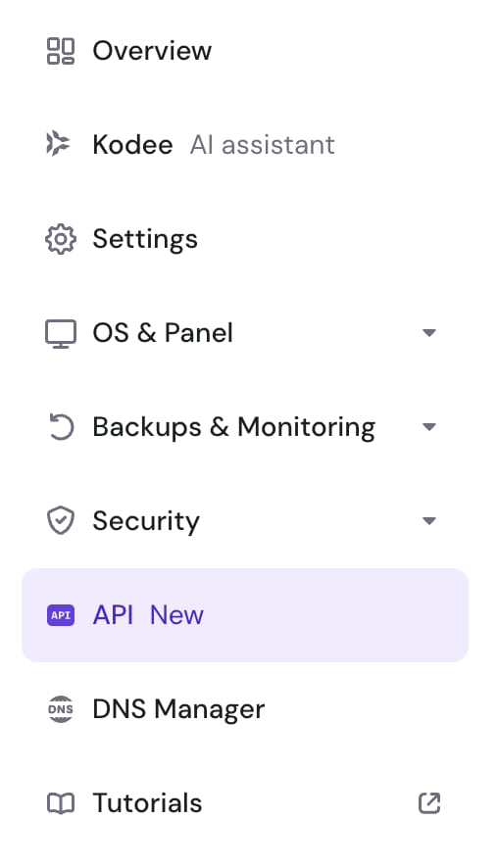498x868 pixels.
Task: Click the Security shield icon
Action: click(61, 520)
